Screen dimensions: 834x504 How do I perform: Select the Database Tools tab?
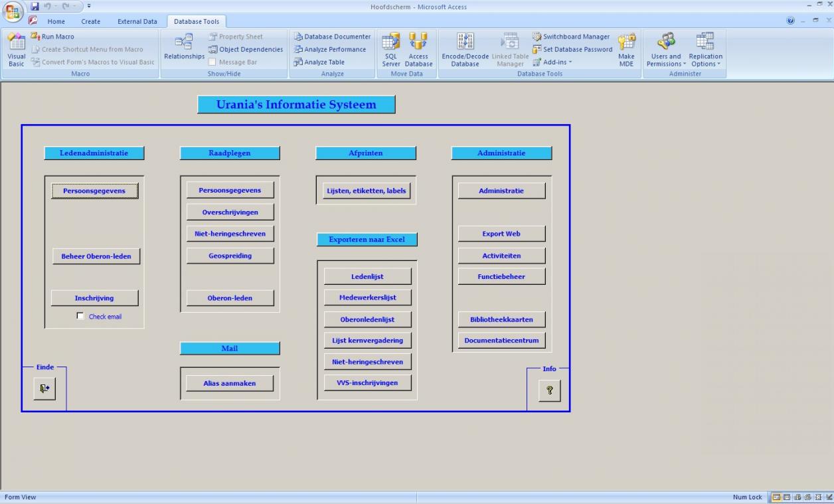pyautogui.click(x=197, y=21)
